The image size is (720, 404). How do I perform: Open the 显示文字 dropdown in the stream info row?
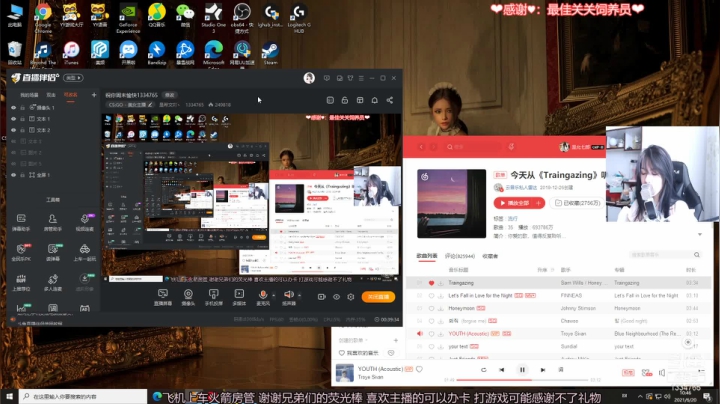coord(169,105)
